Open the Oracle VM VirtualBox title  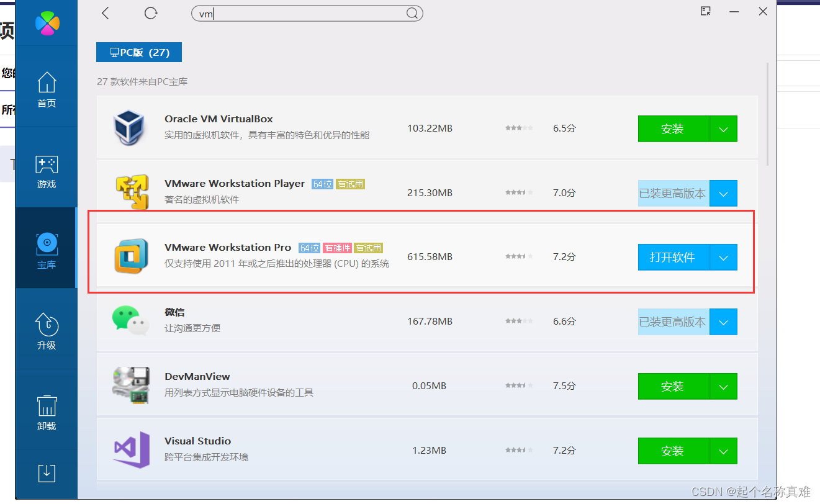pos(219,119)
